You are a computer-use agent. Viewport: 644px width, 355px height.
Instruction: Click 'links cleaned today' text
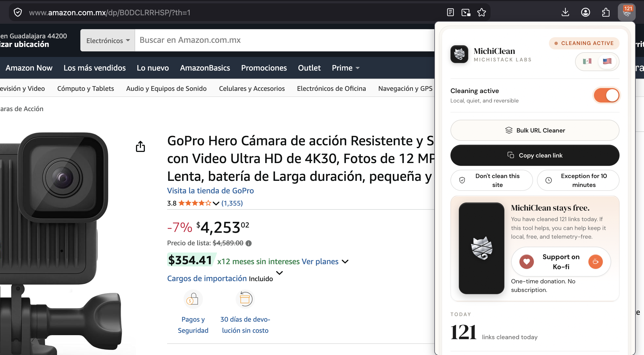coord(510,337)
